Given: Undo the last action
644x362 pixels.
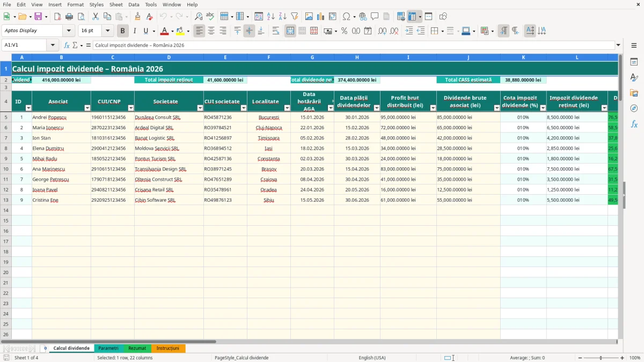Looking at the screenshot, I should [164, 17].
